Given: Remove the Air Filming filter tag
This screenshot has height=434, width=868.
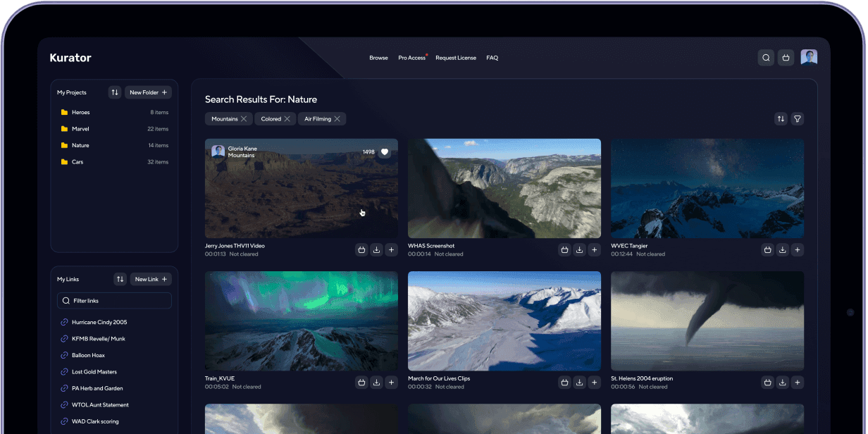Looking at the screenshot, I should point(337,119).
